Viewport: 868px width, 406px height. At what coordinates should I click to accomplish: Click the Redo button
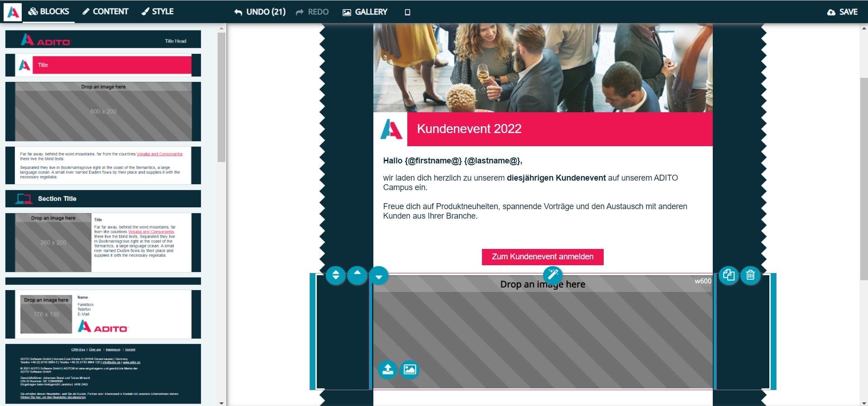tap(312, 12)
